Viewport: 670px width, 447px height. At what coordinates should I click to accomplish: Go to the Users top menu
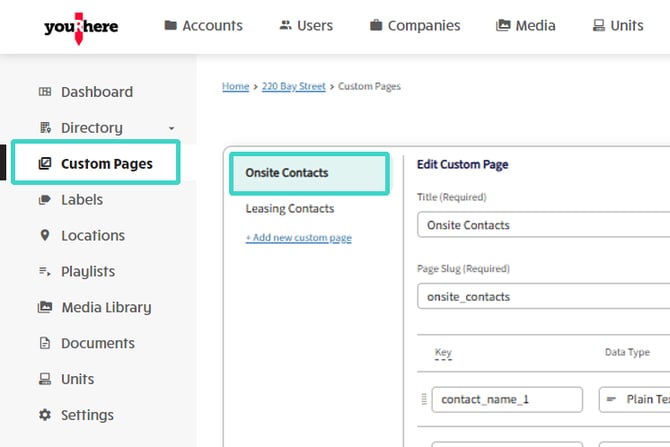308,25
